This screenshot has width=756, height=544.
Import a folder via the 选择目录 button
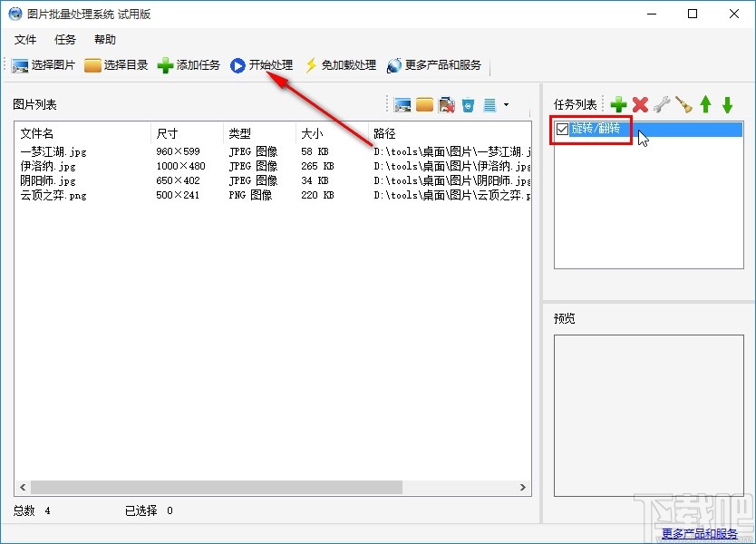(116, 64)
